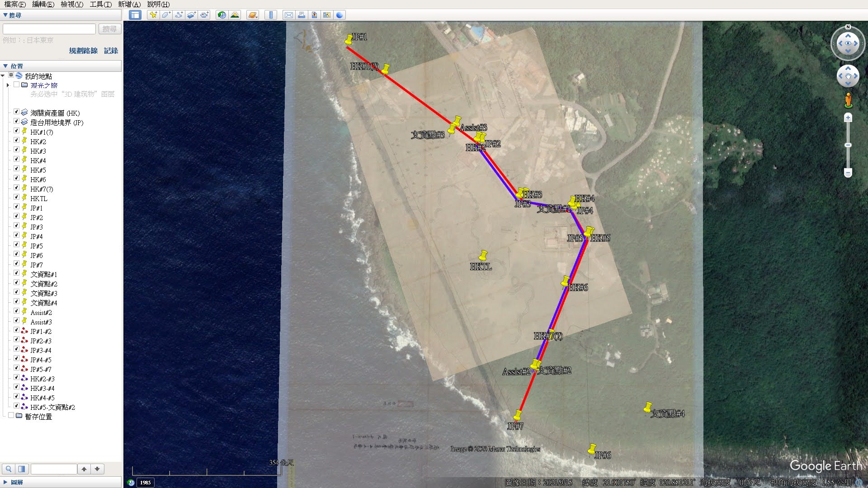The width and height of the screenshot is (868, 488).
Task: Select the Add Polygon tool
Action: click(x=166, y=15)
